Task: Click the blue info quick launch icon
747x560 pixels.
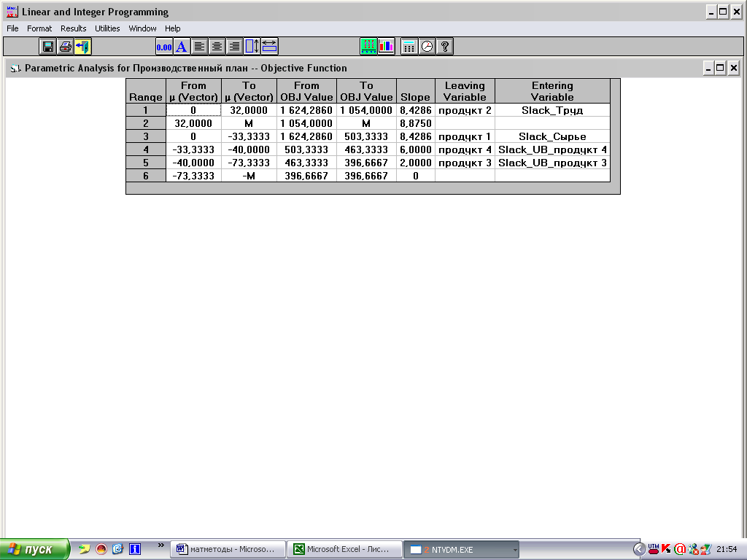Action: (x=135, y=549)
